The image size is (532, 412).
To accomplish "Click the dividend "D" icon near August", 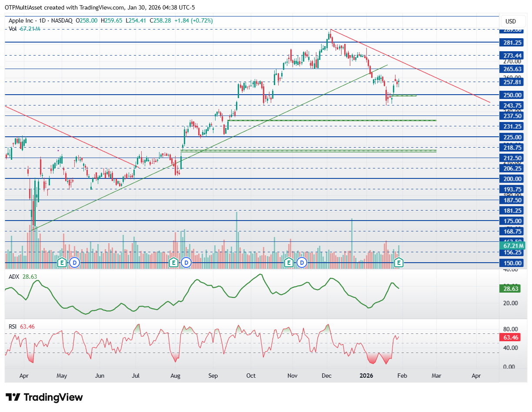I will [186, 262].
